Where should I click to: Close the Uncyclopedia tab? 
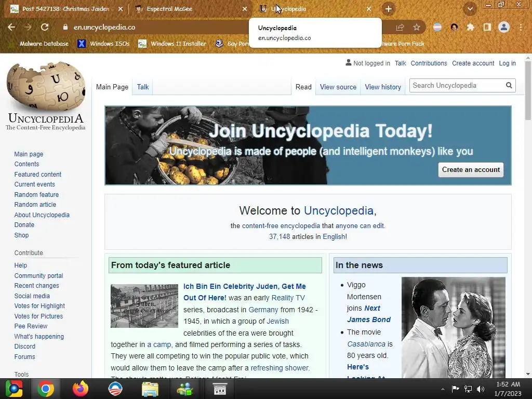coord(369,9)
